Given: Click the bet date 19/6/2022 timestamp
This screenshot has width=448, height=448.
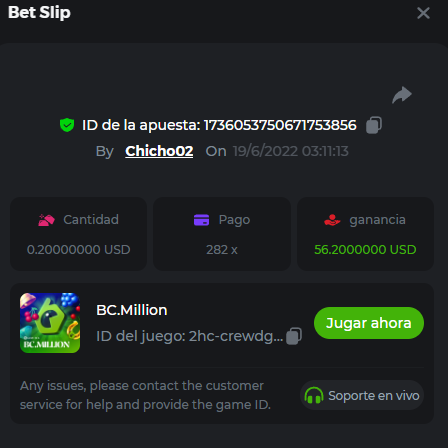Looking at the screenshot, I should [291, 151].
